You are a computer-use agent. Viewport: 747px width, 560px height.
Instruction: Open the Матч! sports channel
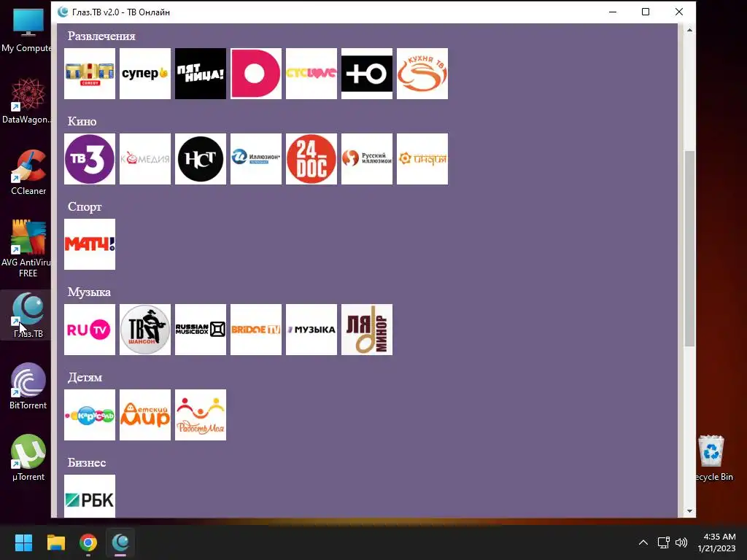click(90, 244)
